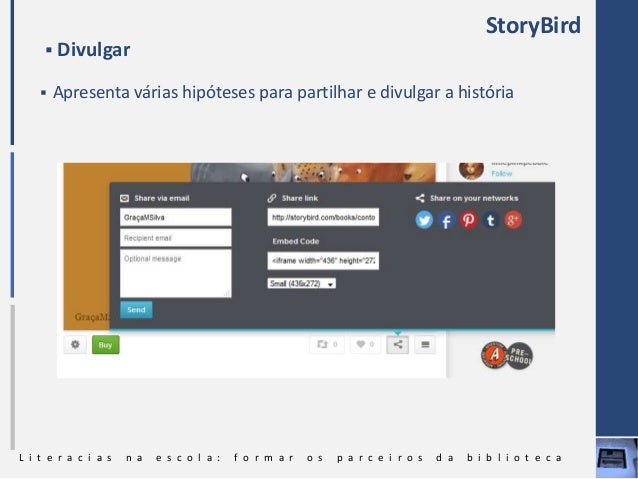This screenshot has width=638, height=479.
Task: Click the StoryBird slide title
Action: (533, 25)
